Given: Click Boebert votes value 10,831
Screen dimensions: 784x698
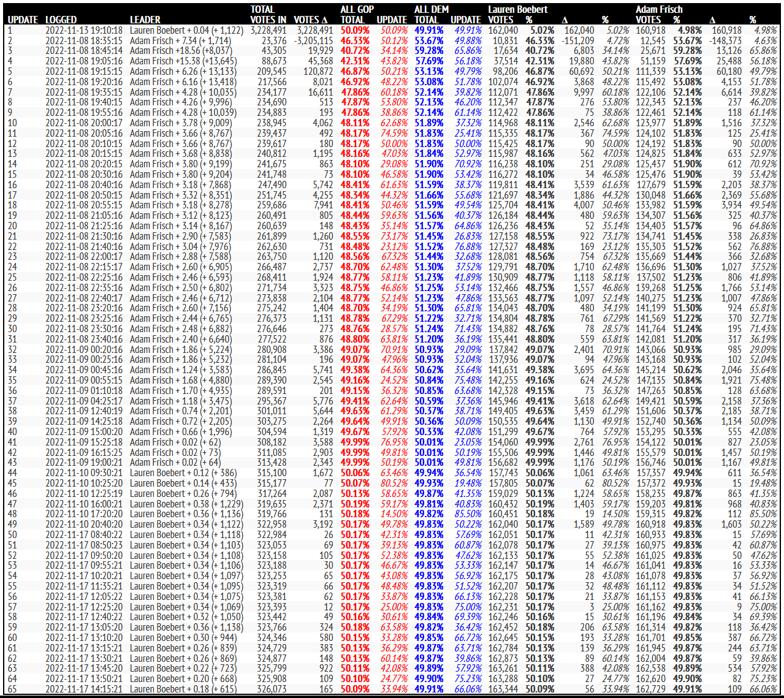Looking at the screenshot, I should tap(504, 40).
